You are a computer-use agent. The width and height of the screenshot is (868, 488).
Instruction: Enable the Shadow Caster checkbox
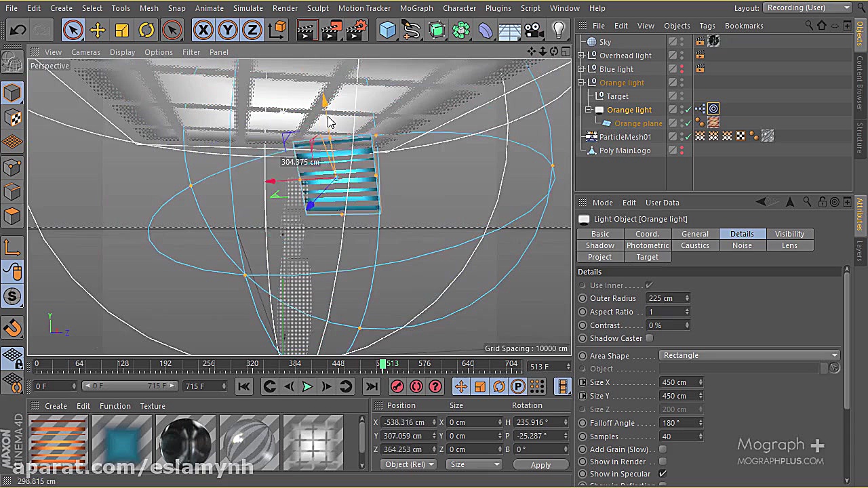(x=649, y=338)
